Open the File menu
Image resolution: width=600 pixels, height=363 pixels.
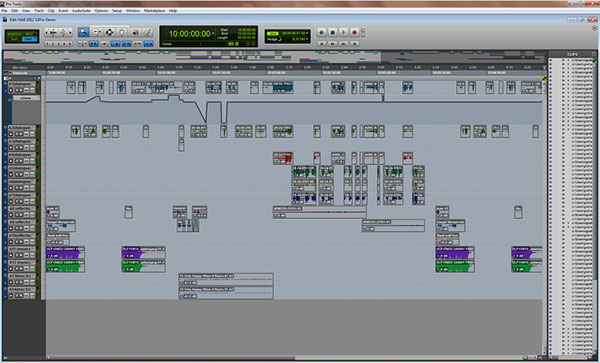4,11
